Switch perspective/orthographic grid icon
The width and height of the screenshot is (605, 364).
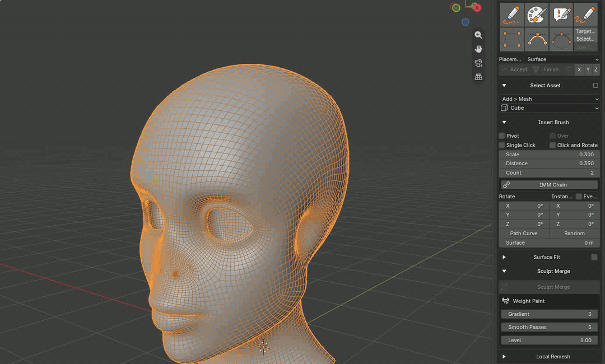point(478,77)
